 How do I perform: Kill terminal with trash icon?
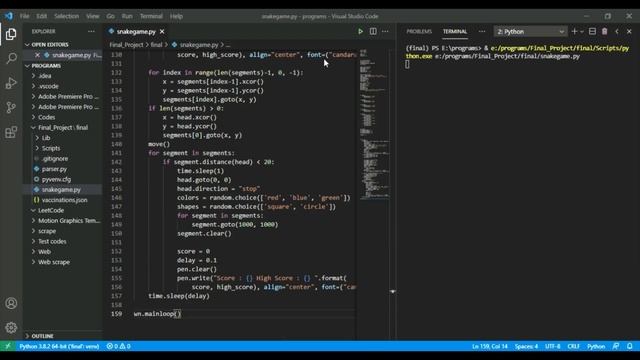coord(604,31)
